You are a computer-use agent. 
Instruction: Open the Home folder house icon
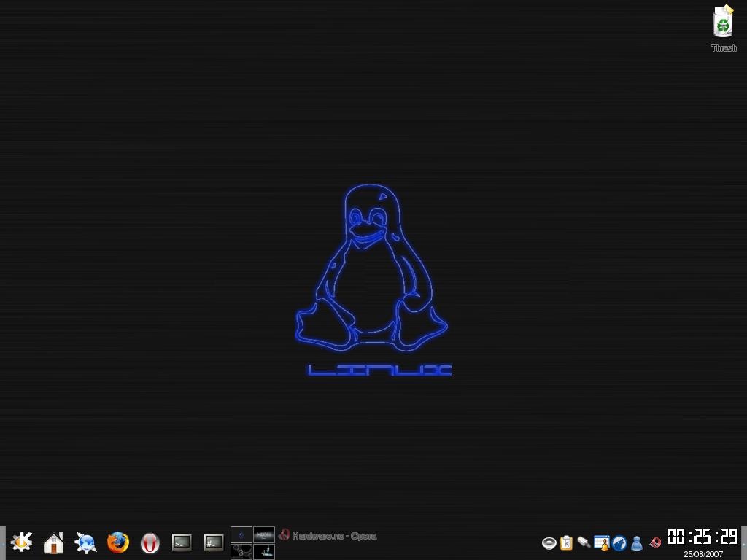point(54,542)
